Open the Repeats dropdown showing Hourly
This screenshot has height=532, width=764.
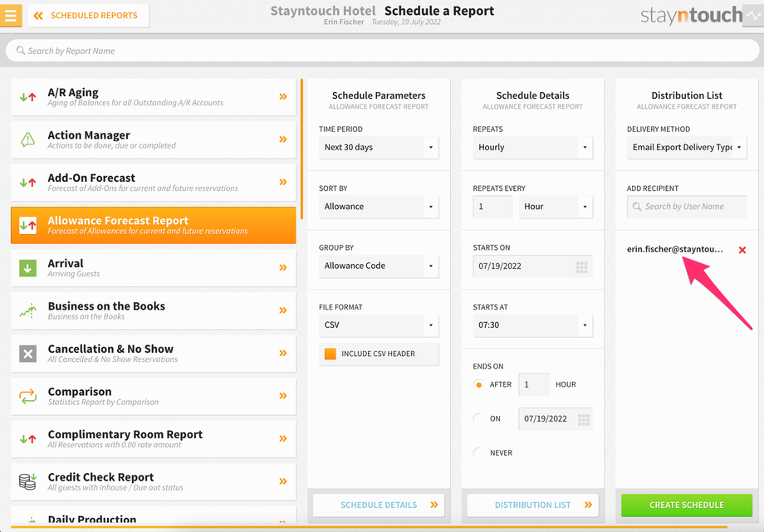pos(532,148)
